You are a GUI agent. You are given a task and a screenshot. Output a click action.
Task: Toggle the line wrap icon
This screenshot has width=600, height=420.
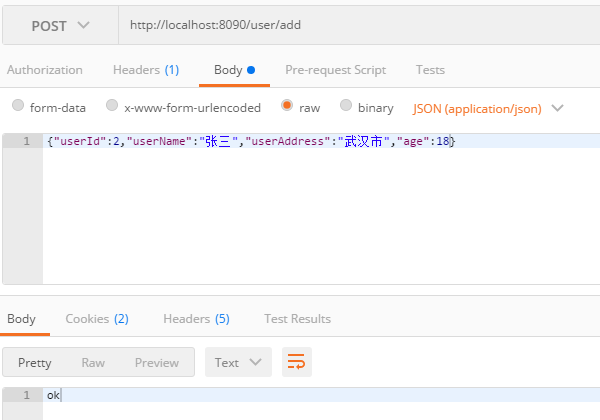297,362
